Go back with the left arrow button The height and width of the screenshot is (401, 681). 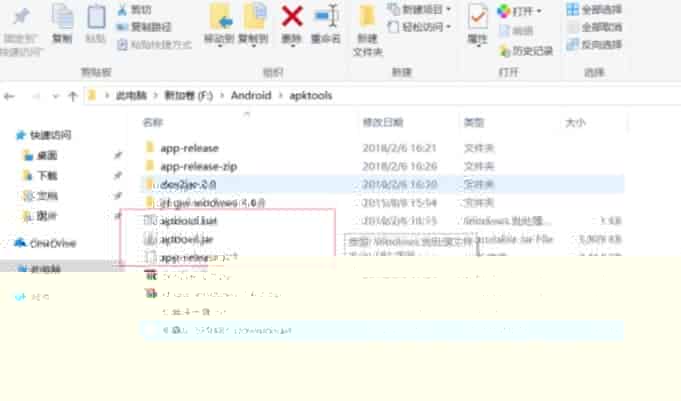pos(9,96)
